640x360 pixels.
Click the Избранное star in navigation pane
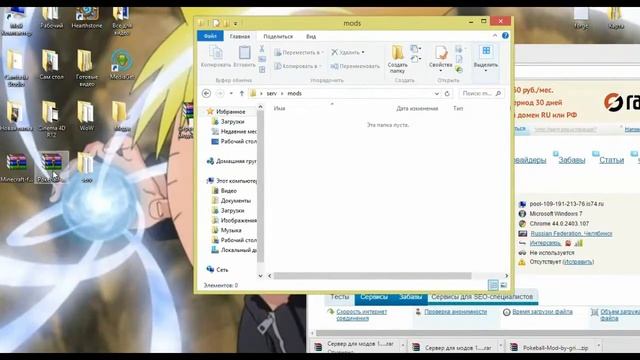(x=210, y=111)
